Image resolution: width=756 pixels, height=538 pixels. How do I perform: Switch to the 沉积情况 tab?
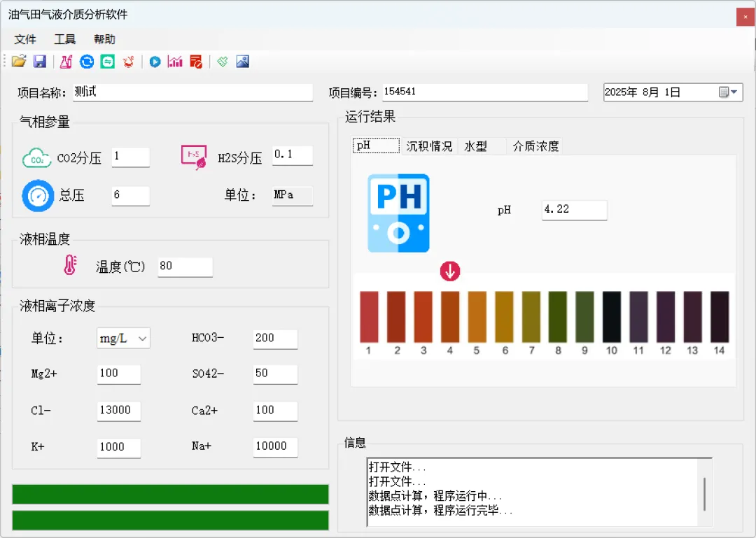429,146
